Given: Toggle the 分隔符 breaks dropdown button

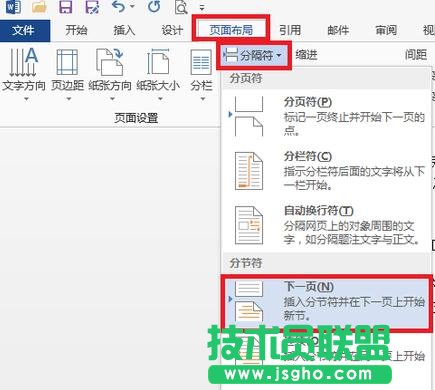Looking at the screenshot, I should [x=254, y=55].
